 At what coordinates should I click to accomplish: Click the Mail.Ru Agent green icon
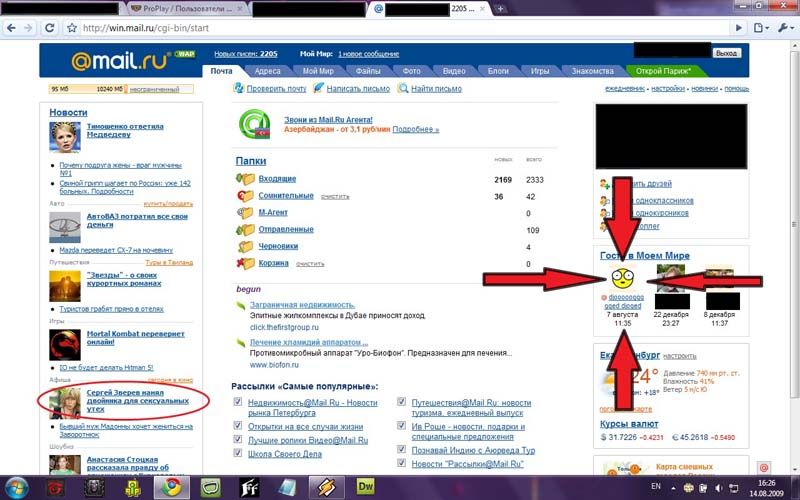[x=254, y=124]
